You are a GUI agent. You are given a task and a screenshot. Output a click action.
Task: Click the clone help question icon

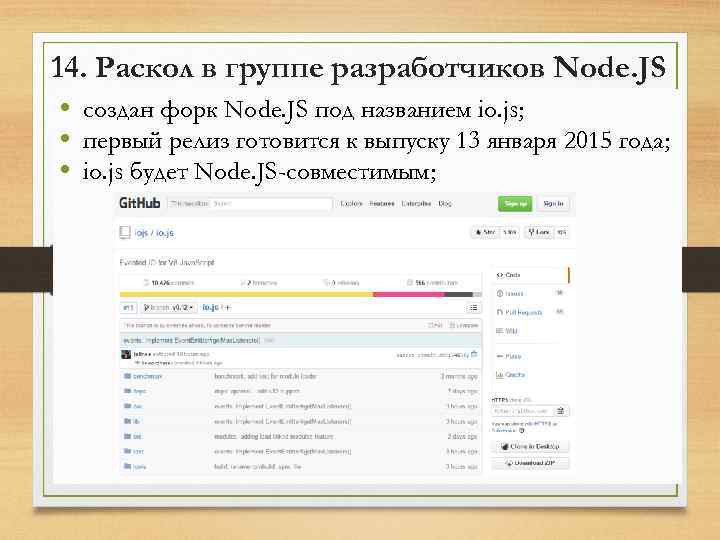[521, 431]
